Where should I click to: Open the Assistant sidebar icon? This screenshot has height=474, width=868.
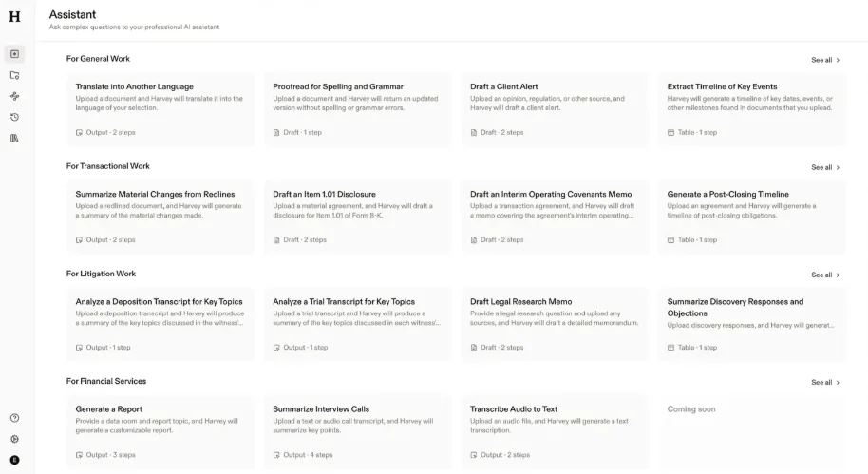(x=15, y=54)
